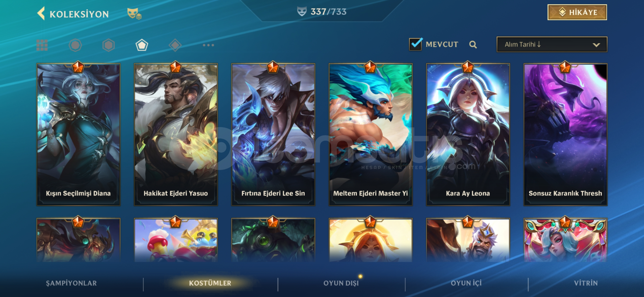This screenshot has height=297, width=644.
Task: Open the mask and coins icon
Action: [134, 13]
